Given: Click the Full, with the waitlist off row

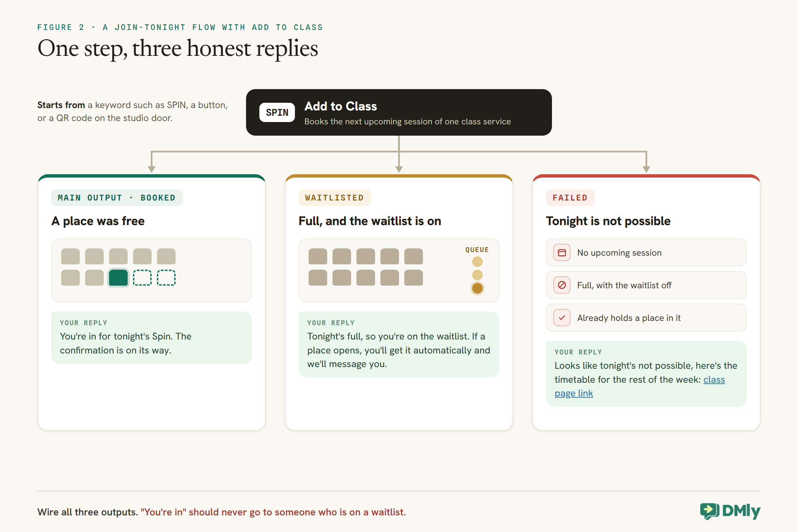Looking at the screenshot, I should [x=646, y=285].
